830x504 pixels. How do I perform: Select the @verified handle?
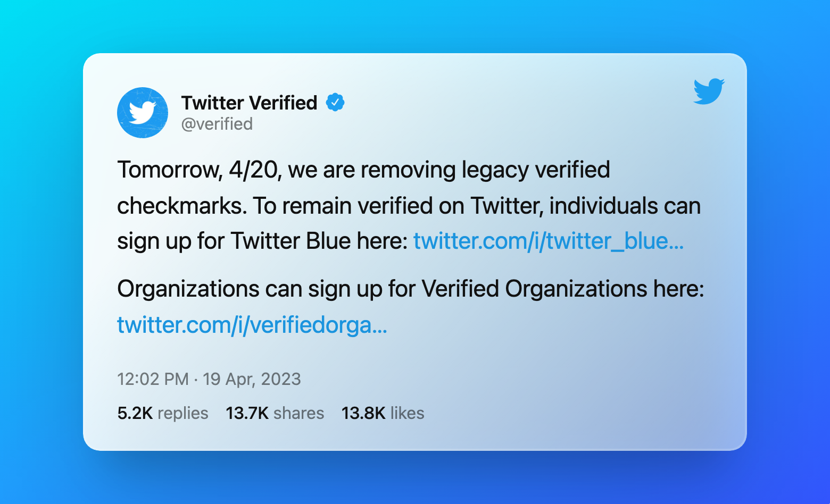[217, 124]
